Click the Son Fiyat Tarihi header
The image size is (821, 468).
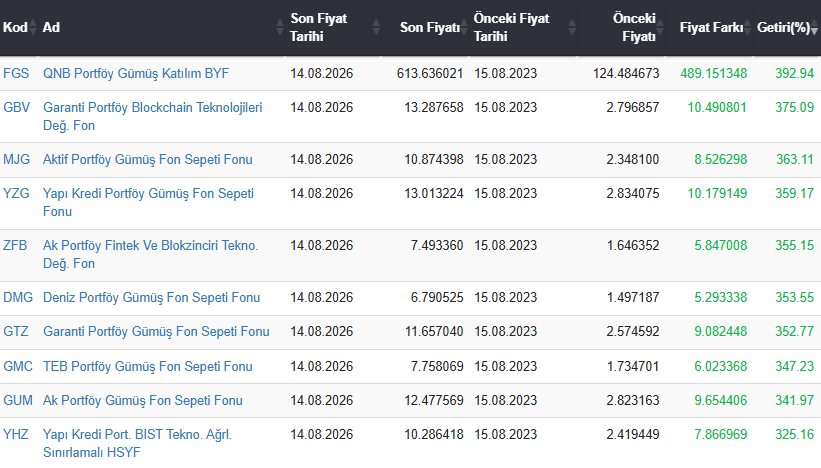pyautogui.click(x=318, y=27)
